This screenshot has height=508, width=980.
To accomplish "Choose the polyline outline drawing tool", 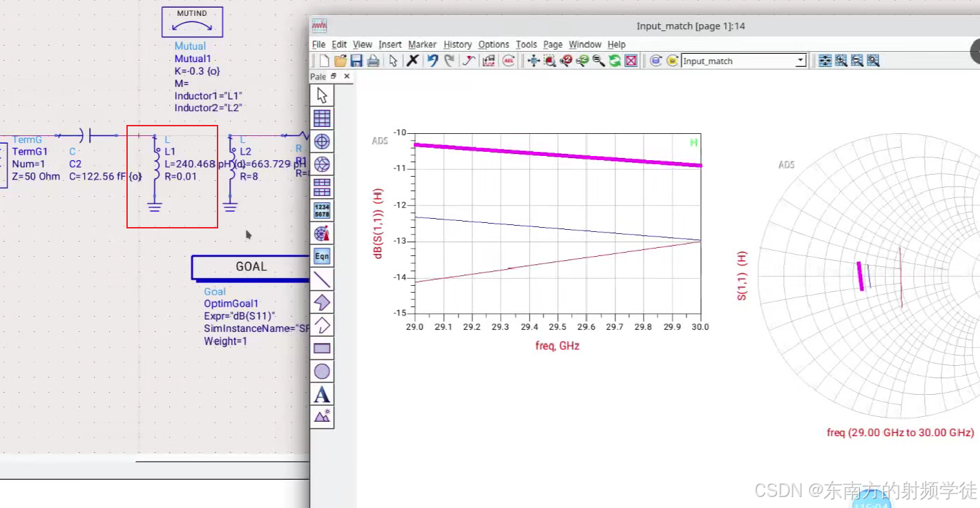I will click(322, 325).
